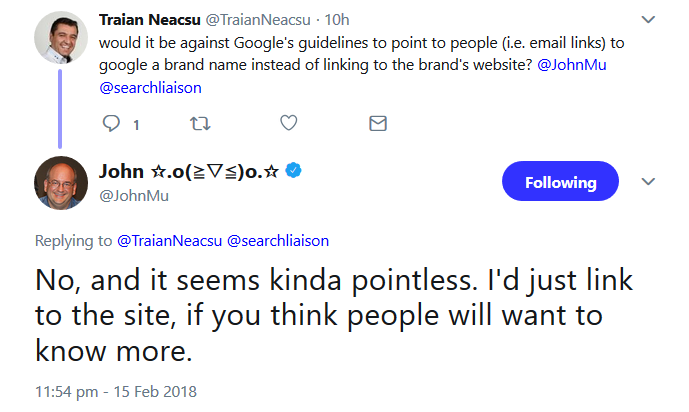Open John's profile avatar photo
Image resolution: width=689 pixels, height=412 pixels.
pyautogui.click(x=61, y=184)
